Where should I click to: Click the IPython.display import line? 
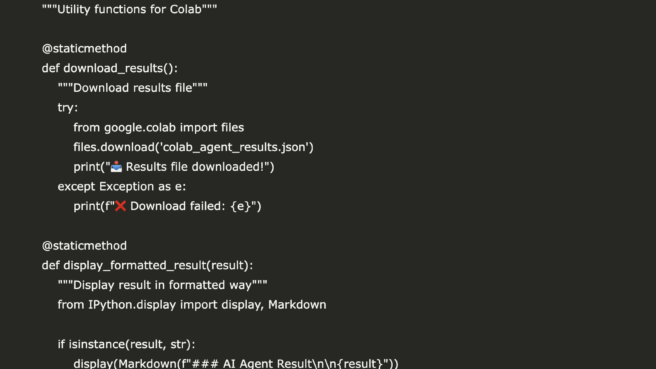pos(192,305)
